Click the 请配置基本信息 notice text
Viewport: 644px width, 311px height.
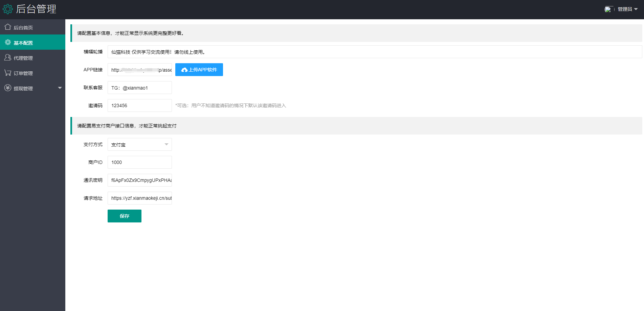(x=131, y=33)
